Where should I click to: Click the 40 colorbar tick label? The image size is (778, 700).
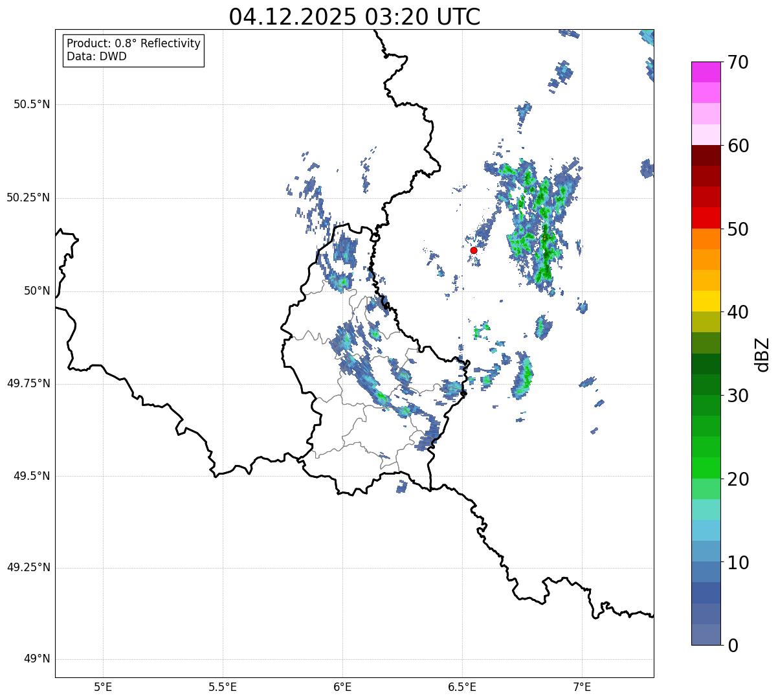click(738, 312)
